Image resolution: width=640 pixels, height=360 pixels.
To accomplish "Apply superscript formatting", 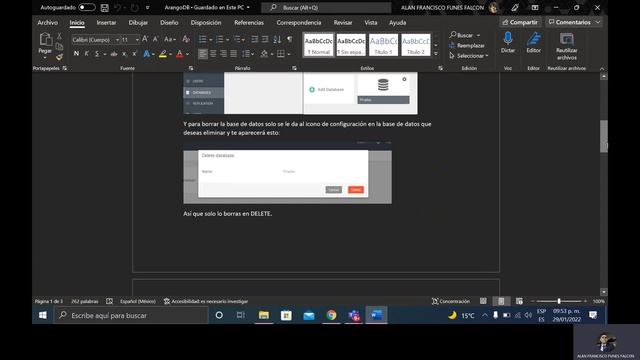I will (x=134, y=54).
